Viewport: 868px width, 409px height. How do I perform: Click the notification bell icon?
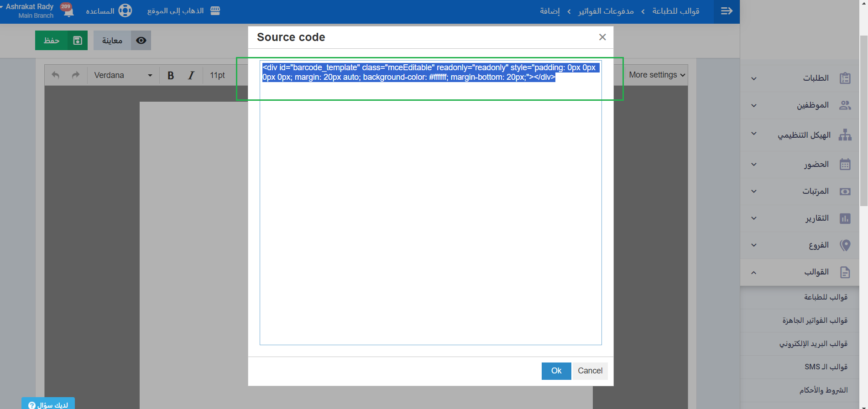(68, 11)
